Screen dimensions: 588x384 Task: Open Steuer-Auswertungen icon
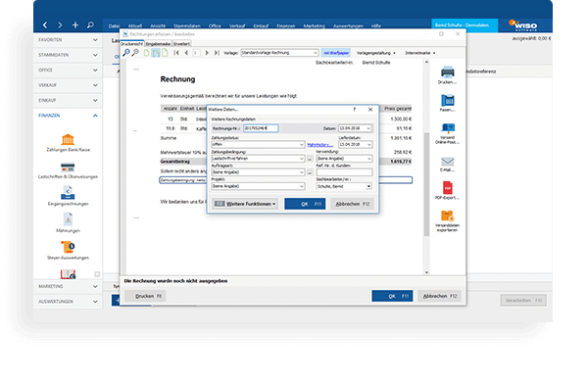(x=68, y=247)
